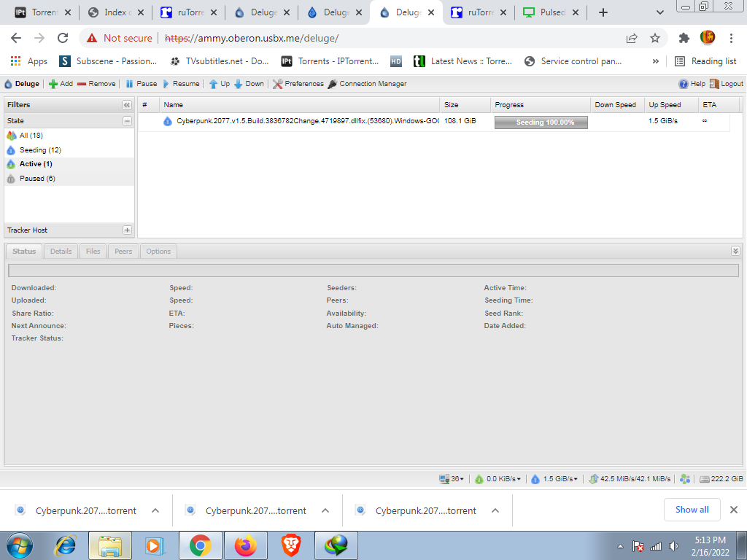The image size is (747, 560).
Task: Resume the torrent via toolbar
Action: (181, 84)
